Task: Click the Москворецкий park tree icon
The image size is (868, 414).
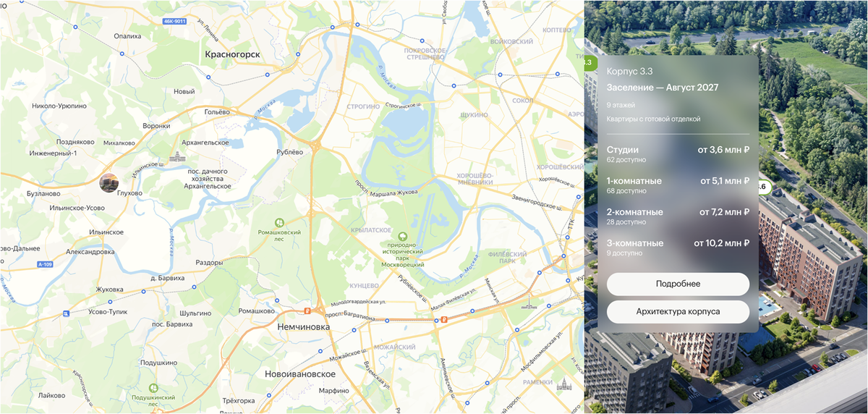Action: (404, 237)
